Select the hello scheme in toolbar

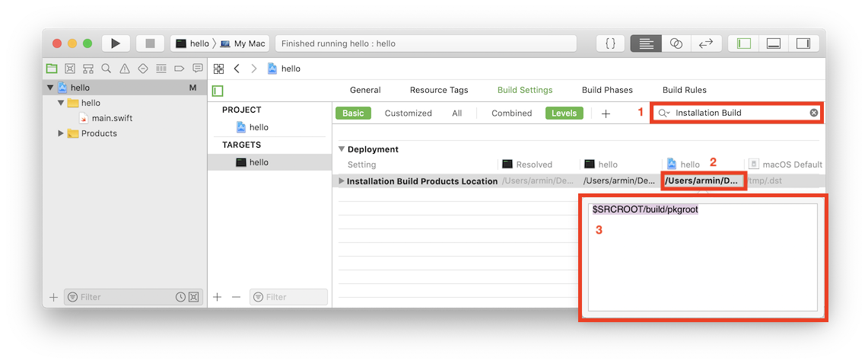pyautogui.click(x=192, y=43)
